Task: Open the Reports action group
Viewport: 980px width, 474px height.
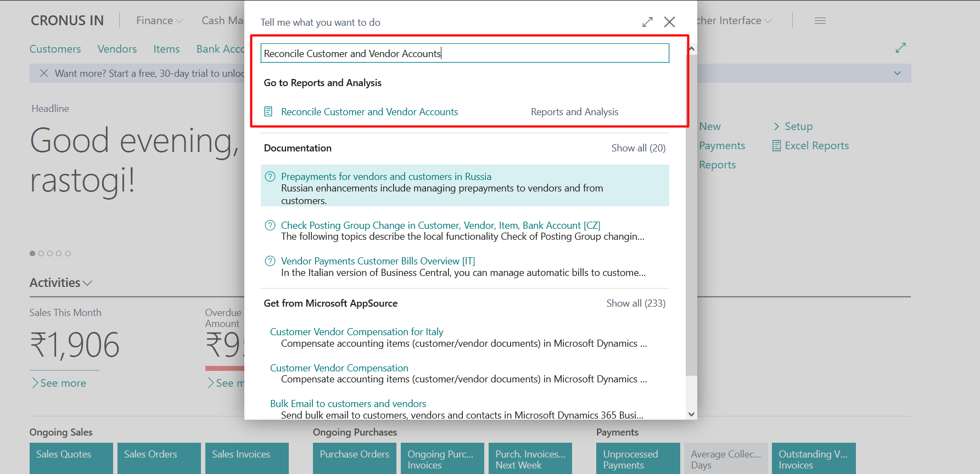Action: [x=718, y=165]
